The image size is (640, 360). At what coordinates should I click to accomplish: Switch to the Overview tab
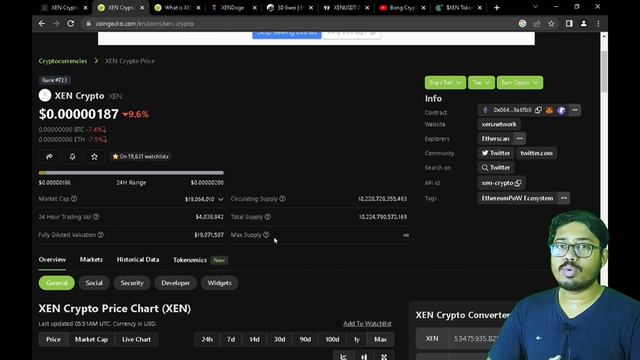52,260
